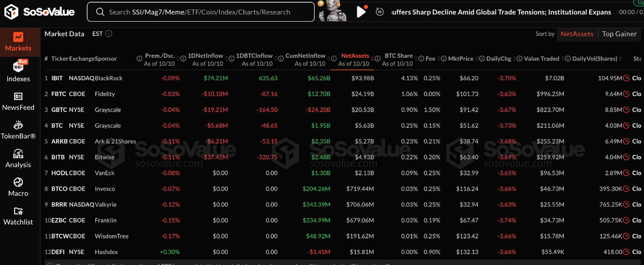Toggle sort arrows on Fee column
The height and width of the screenshot is (265, 644).
[x=439, y=59]
